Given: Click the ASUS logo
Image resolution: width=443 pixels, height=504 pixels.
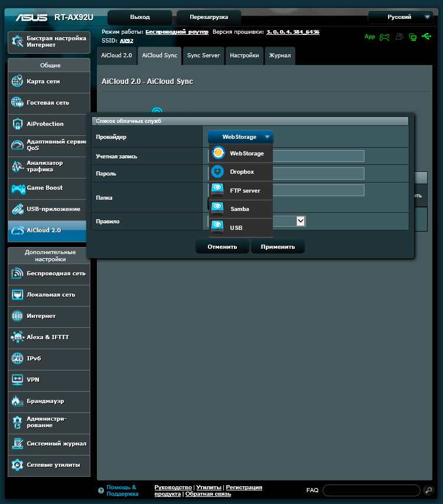Looking at the screenshot, I should point(31,17).
